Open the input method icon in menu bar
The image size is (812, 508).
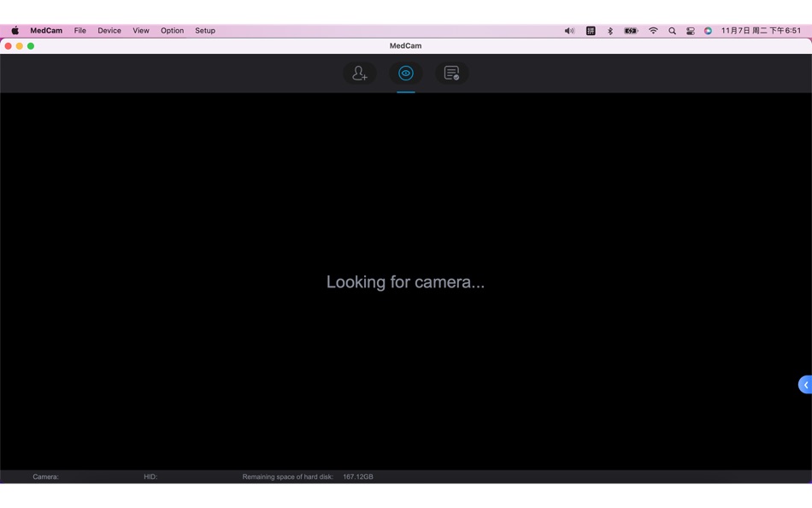pyautogui.click(x=591, y=31)
